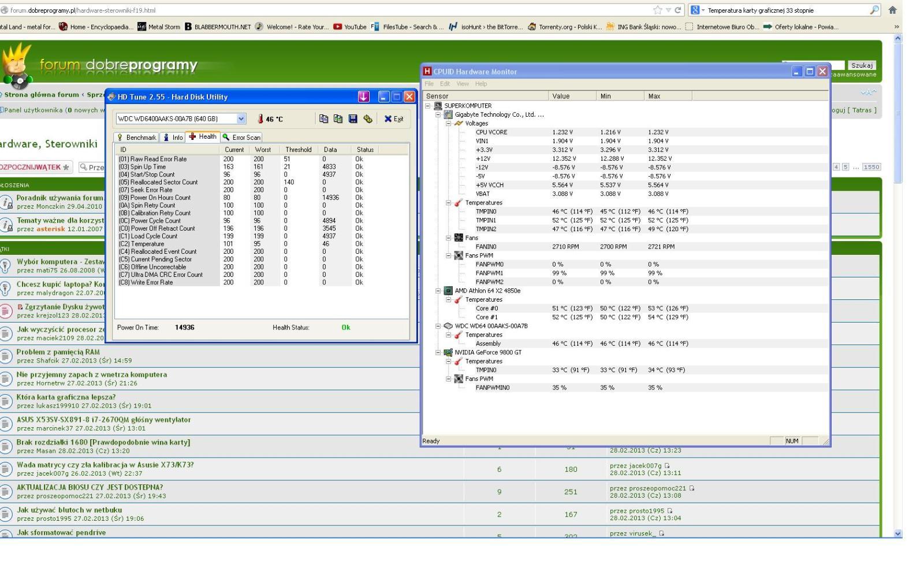This screenshot has width=924, height=578.
Task: Open the BLABBERMOUTH.NET bookmark
Action: coord(218,27)
